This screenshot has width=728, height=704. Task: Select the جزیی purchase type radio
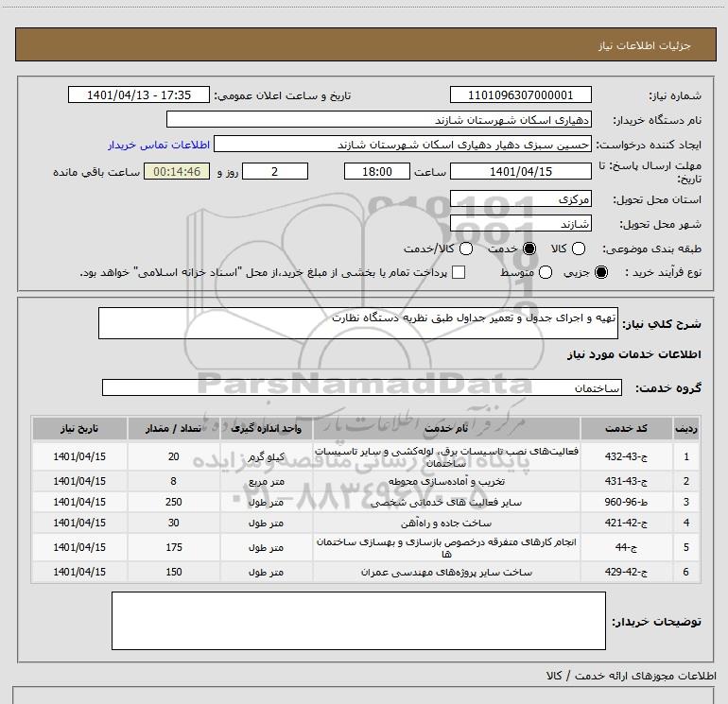point(600,272)
